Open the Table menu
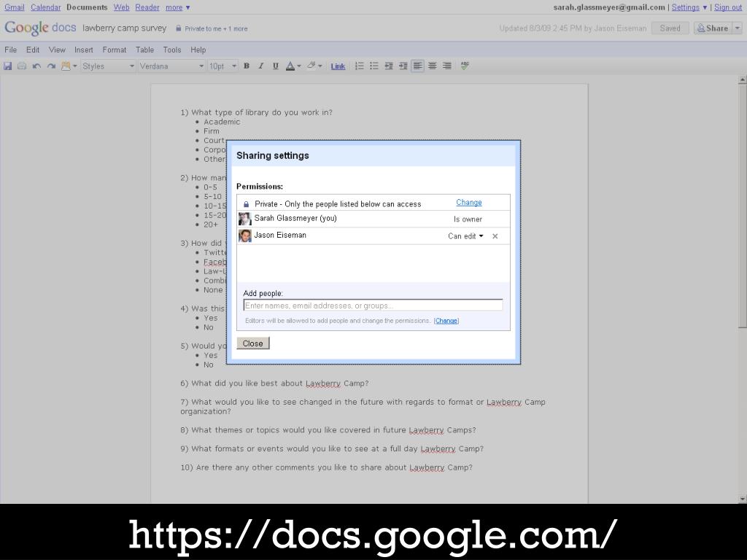 tap(145, 50)
